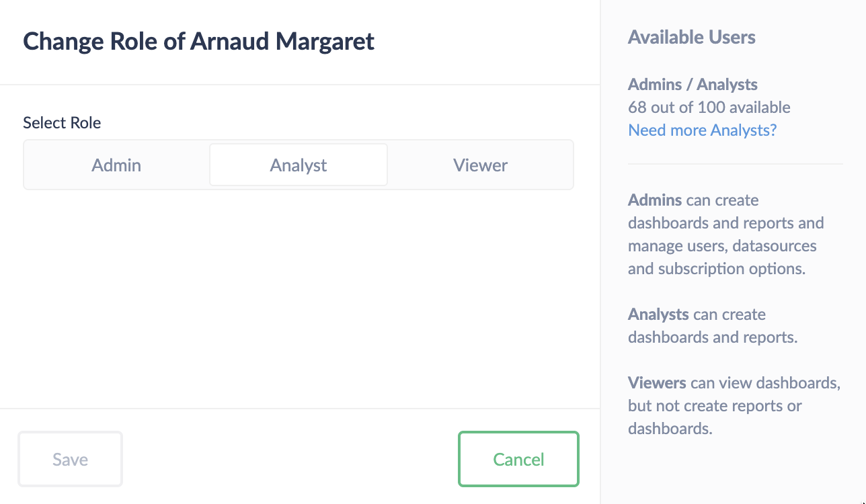Screen dimensions: 866x504
Task: Click the '68 out of 100 available' text
Action: pyautogui.click(x=709, y=108)
